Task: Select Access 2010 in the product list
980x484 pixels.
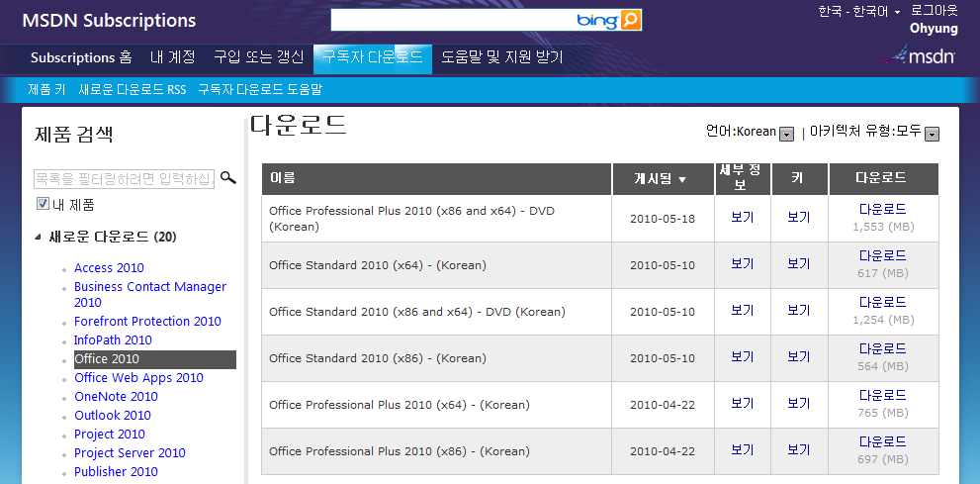Action: tap(109, 267)
